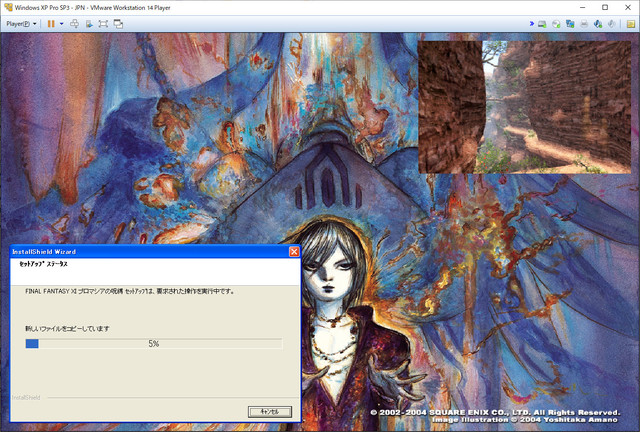Close the InstallShield Wizard dialog
640x432 pixels.
[x=294, y=252]
